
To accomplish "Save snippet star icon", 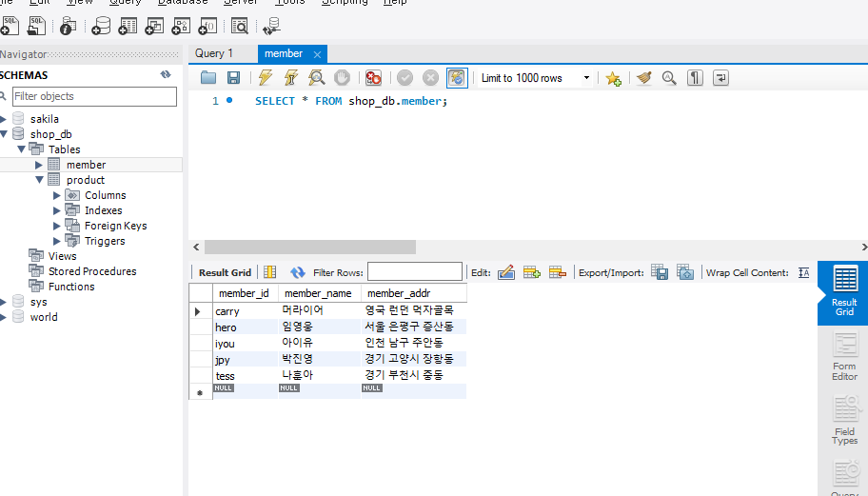I will pyautogui.click(x=613, y=78).
